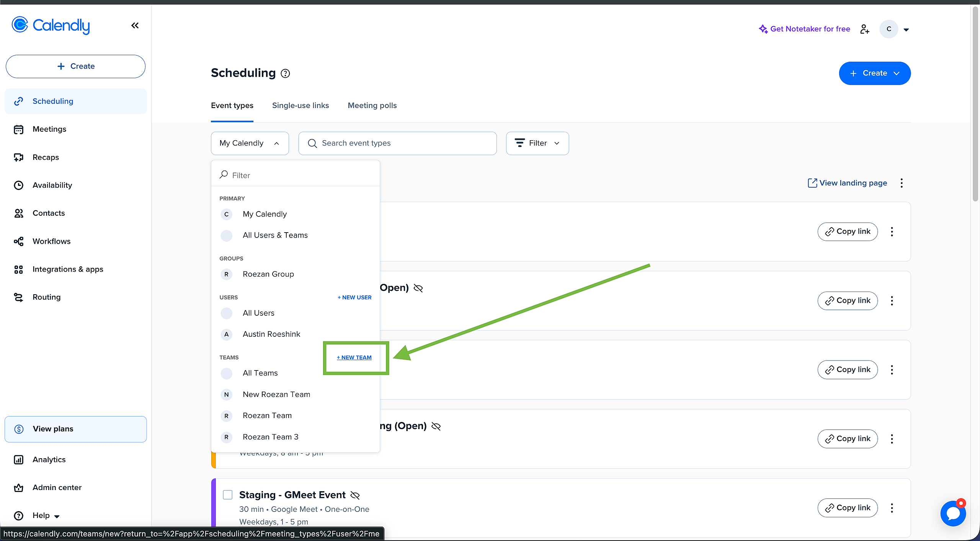This screenshot has height=541, width=980.
Task: Collapse the My Calendly dropdown
Action: point(250,143)
